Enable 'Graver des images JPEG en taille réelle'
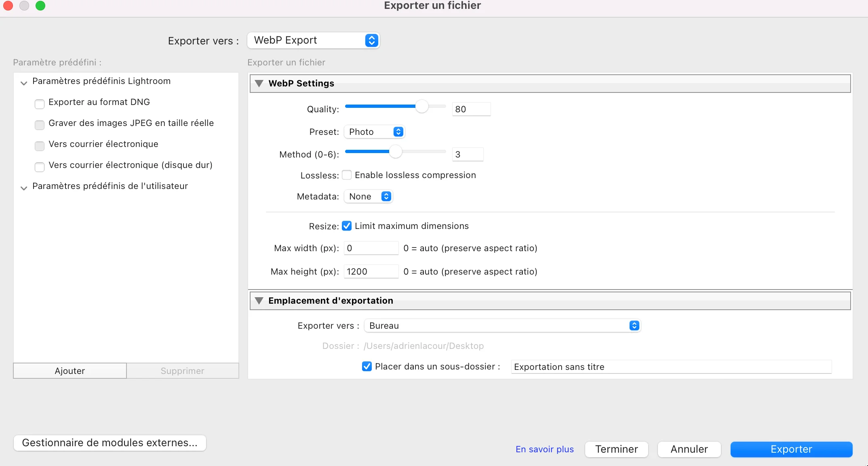Screen dimensions: 868x466 pos(39,125)
